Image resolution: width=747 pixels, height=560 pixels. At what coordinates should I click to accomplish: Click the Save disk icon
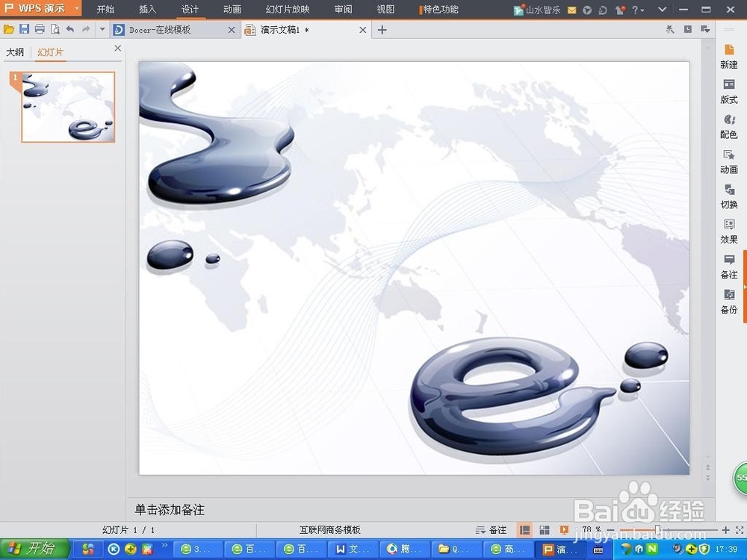tap(25, 30)
